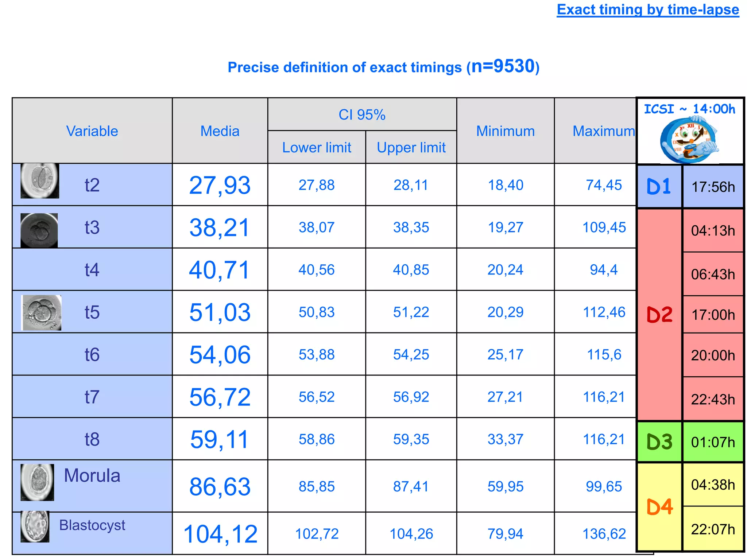
Task: Click the red D2 day label
Action: pos(659,315)
